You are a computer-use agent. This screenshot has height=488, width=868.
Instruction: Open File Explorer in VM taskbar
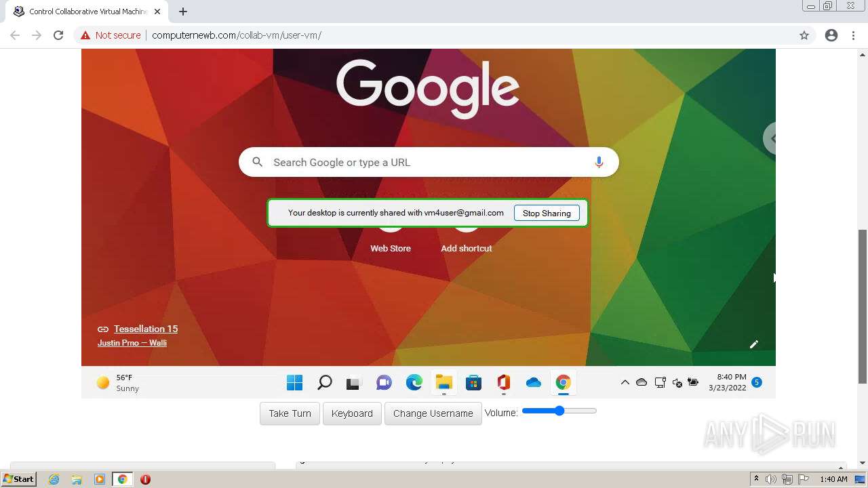click(x=443, y=383)
